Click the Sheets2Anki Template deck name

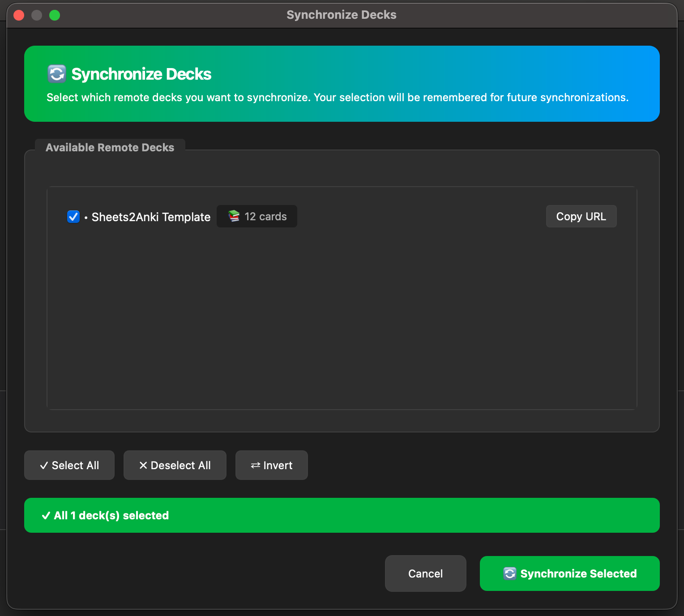(151, 217)
